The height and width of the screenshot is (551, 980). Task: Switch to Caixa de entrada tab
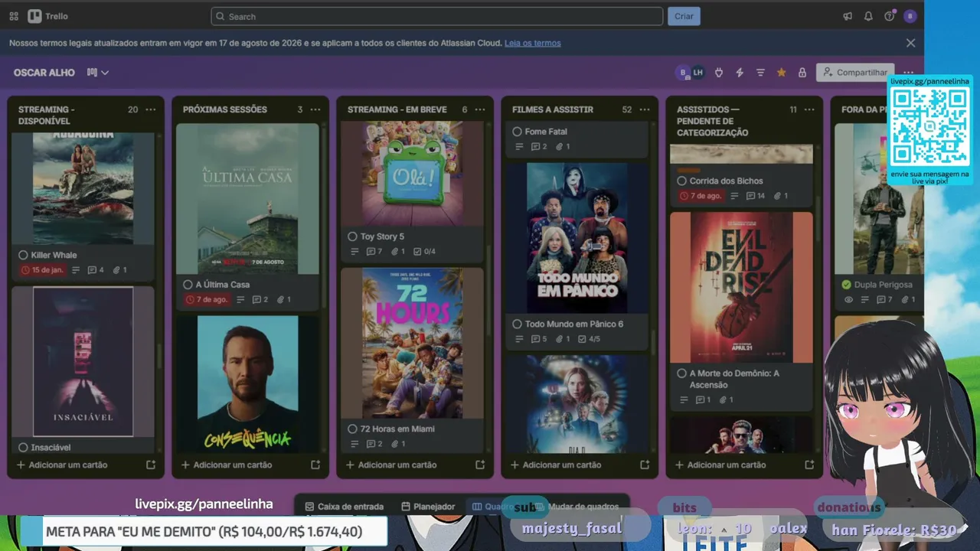pos(345,507)
